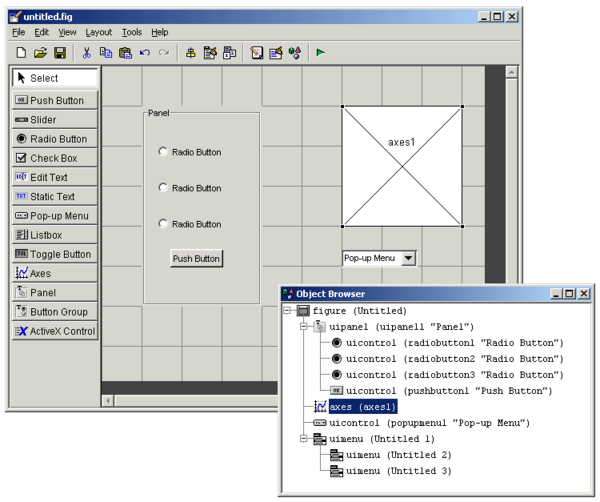The height and width of the screenshot is (502, 600).
Task: Pick the Push Button component tool
Action: tap(55, 100)
